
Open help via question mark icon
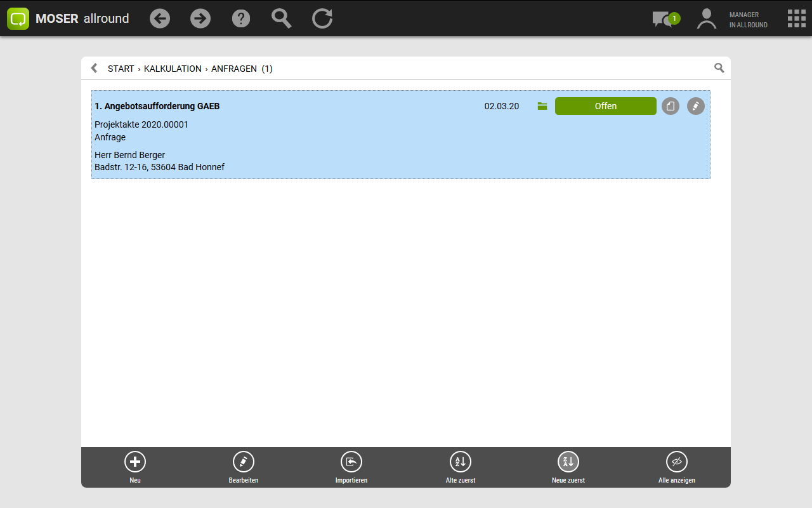point(241,18)
